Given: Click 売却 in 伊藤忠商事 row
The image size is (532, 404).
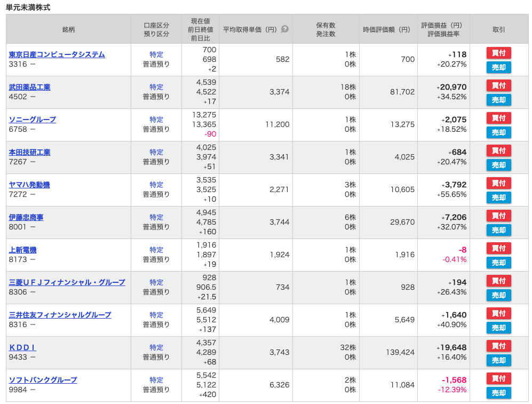Looking at the screenshot, I should (x=499, y=230).
